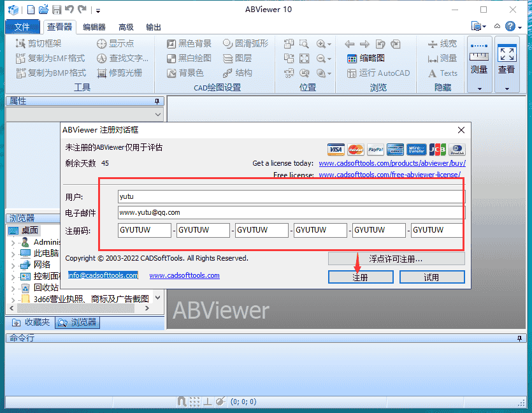This screenshot has height=413, width=532.
Task: Open the dropdown under 测量 button
Action: [x=479, y=89]
